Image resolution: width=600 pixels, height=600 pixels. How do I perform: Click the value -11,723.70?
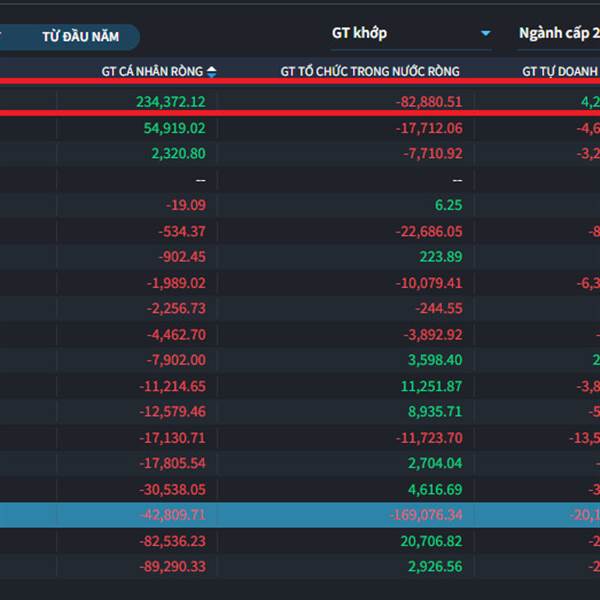[x=429, y=438]
